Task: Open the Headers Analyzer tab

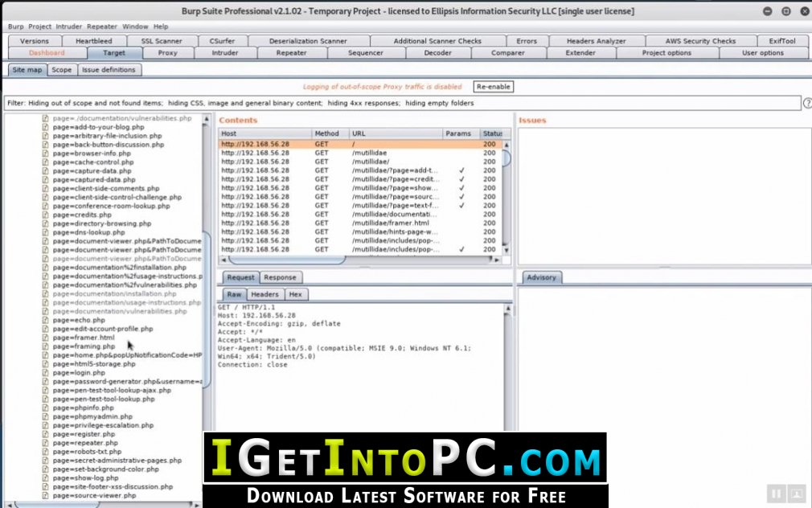Action: (x=596, y=41)
